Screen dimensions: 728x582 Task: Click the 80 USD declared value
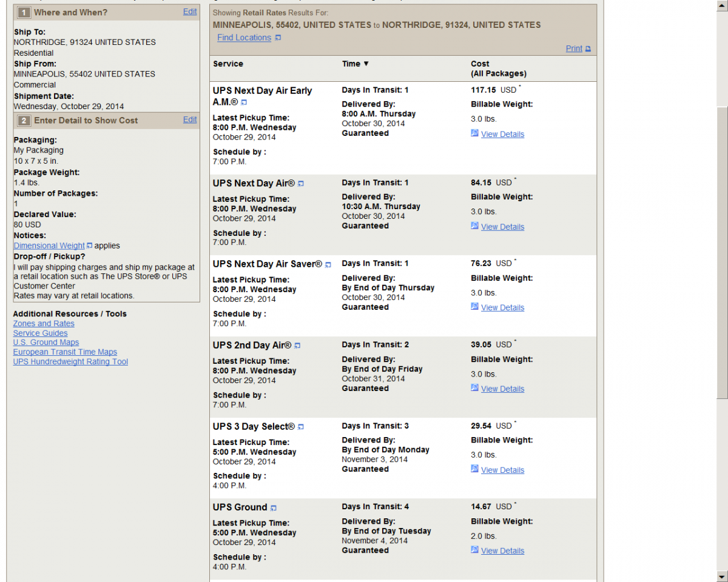click(x=27, y=225)
